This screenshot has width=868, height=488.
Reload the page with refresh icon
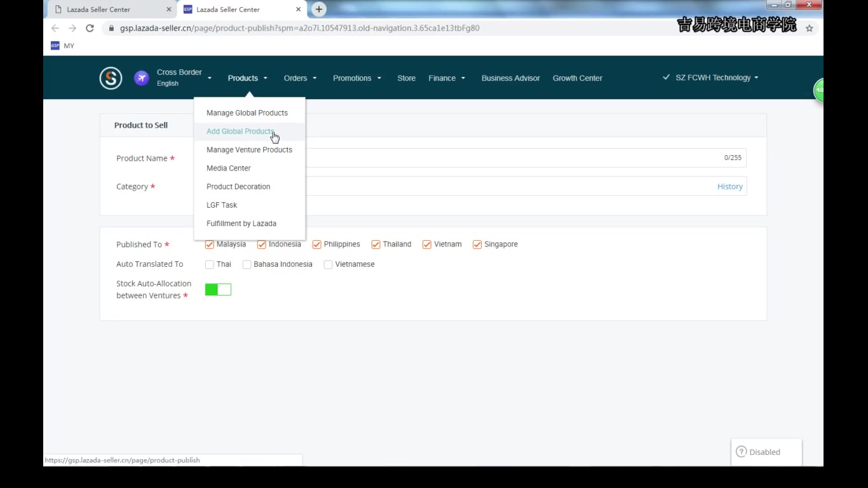[90, 28]
